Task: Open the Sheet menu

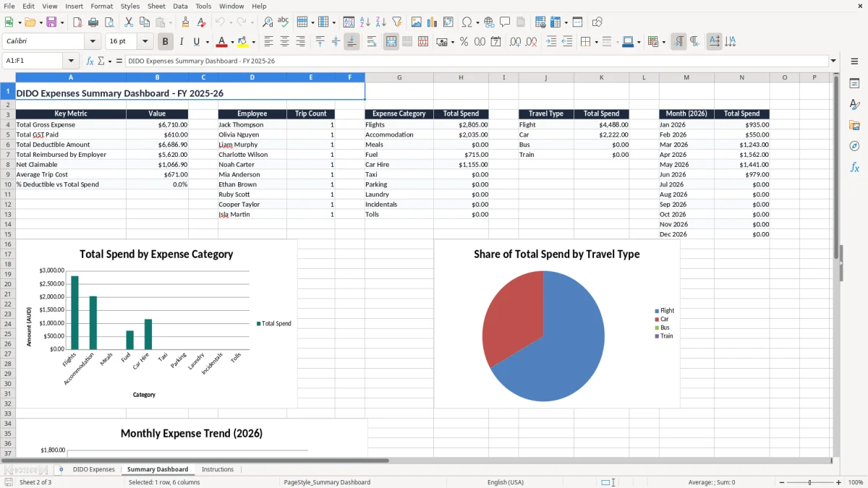Action: (156, 6)
